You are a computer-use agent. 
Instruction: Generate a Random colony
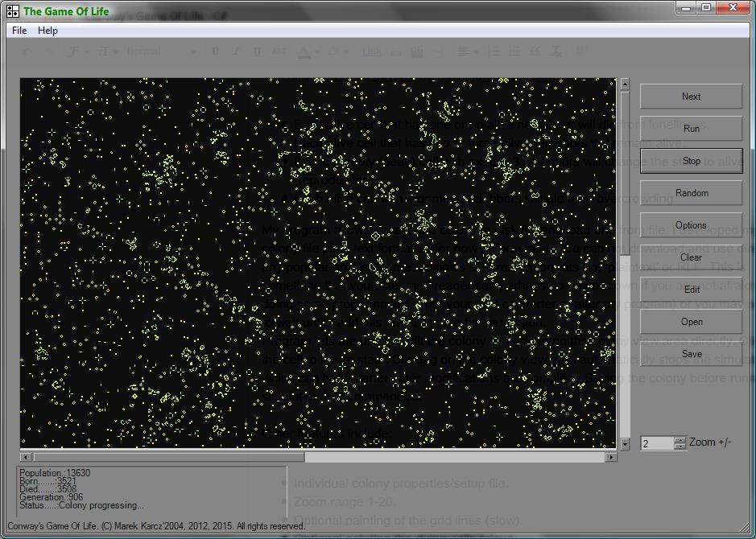pos(691,192)
